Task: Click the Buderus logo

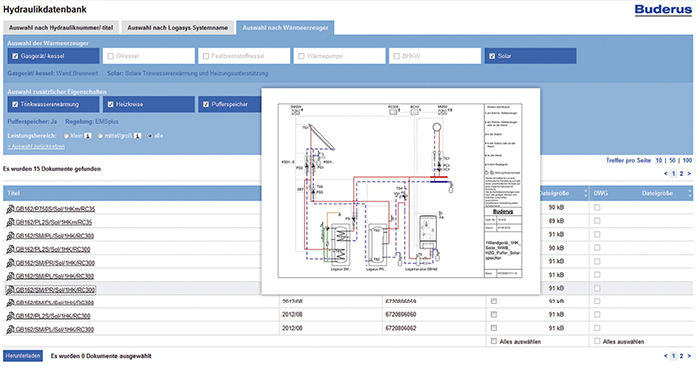Action: 663,10
